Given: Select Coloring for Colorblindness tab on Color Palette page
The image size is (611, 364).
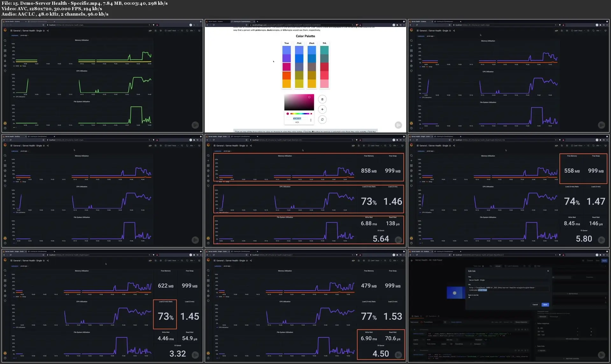Looking at the screenshot, I should (242, 21).
